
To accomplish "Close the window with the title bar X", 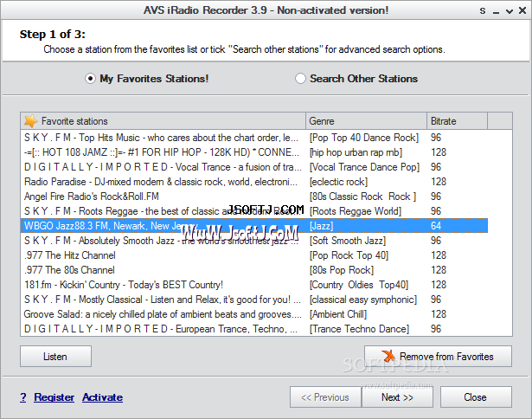I will click(x=522, y=10).
